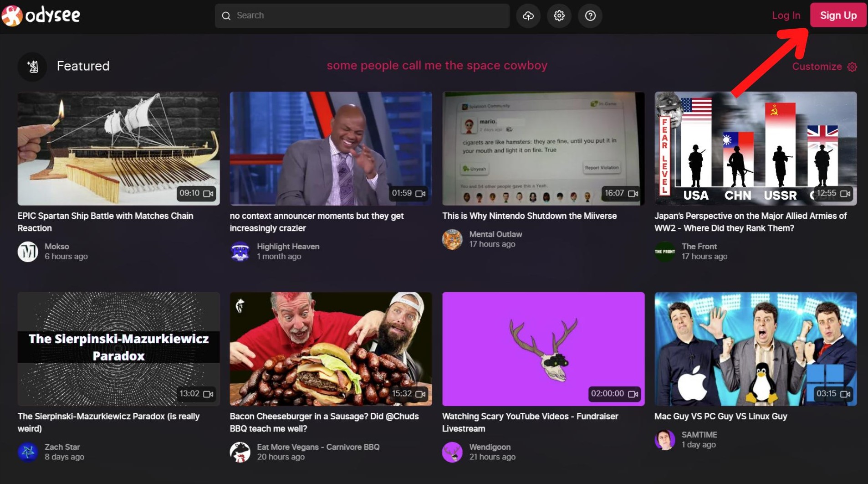The height and width of the screenshot is (484, 868).
Task: Click the Search input field
Action: pos(362,16)
